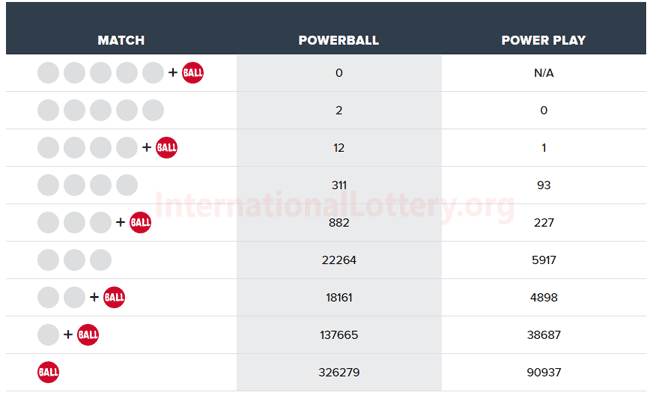Click the last gray circle in the four-match row
This screenshot has width=650, height=394.
127,185
